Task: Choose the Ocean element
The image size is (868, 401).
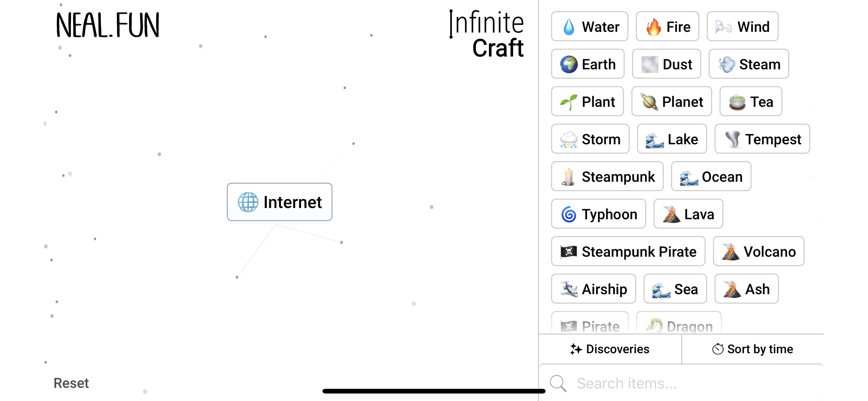Action: (711, 176)
